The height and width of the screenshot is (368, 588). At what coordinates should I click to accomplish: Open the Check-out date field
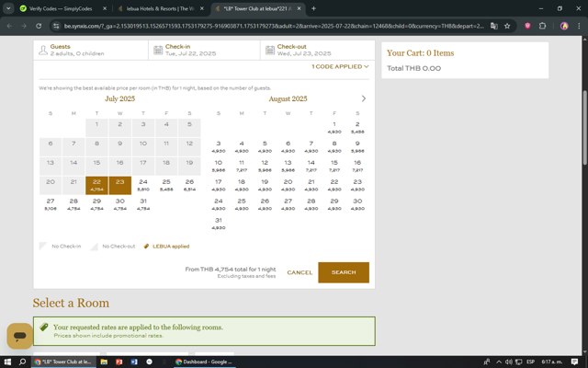click(317, 50)
